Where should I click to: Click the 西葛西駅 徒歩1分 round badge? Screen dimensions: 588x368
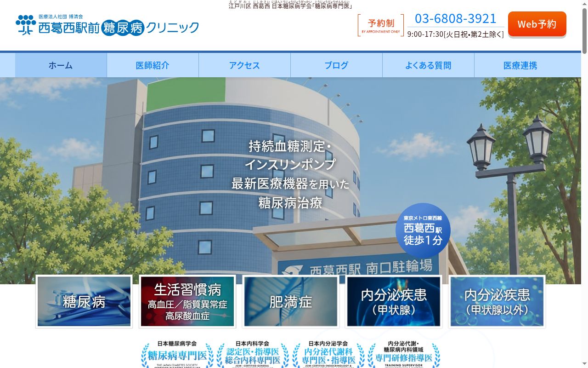[423, 230]
